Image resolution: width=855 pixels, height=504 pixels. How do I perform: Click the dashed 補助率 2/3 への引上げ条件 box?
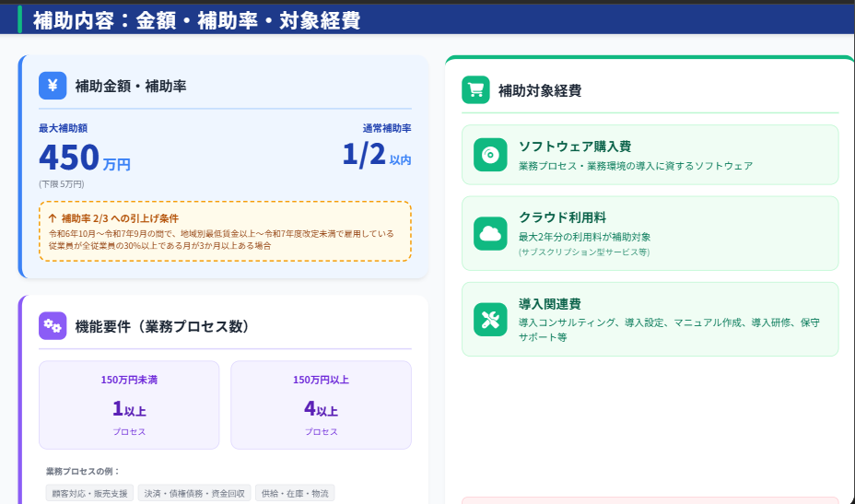coord(225,232)
